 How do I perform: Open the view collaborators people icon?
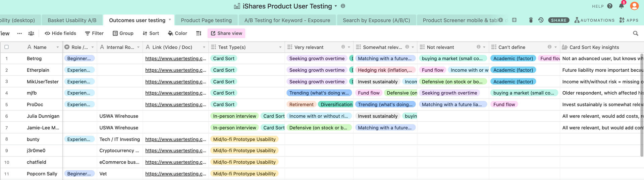(31, 33)
